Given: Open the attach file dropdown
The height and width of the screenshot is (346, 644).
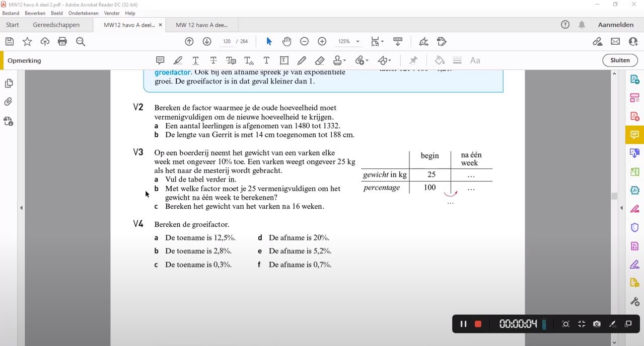Looking at the screenshot, I should (x=362, y=60).
